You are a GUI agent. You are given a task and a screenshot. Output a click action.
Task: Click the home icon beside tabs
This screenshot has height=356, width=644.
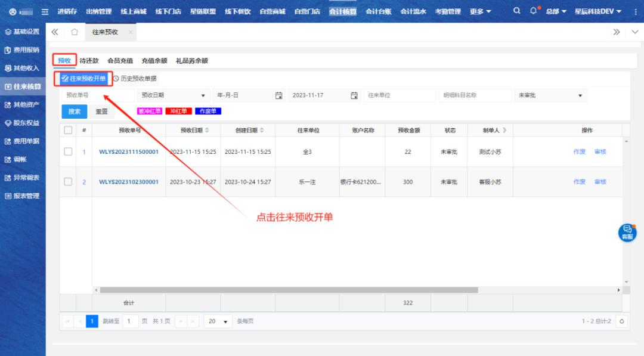pyautogui.click(x=74, y=32)
